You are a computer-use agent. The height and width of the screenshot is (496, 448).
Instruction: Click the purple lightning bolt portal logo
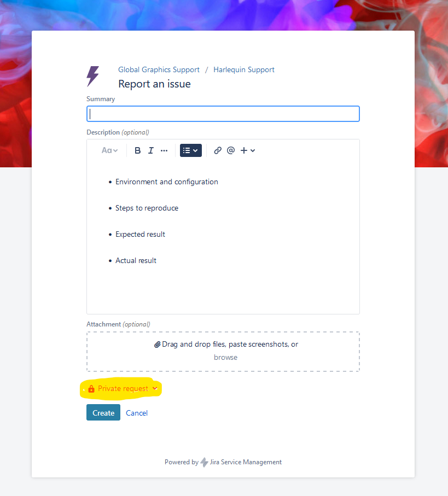tap(93, 76)
